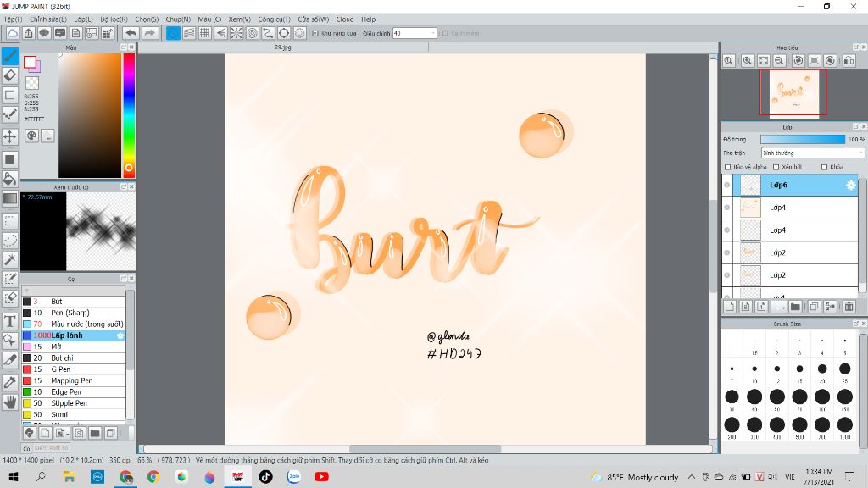868x488 pixels.
Task: Select the Lasso selection tool
Action: pos(10,240)
